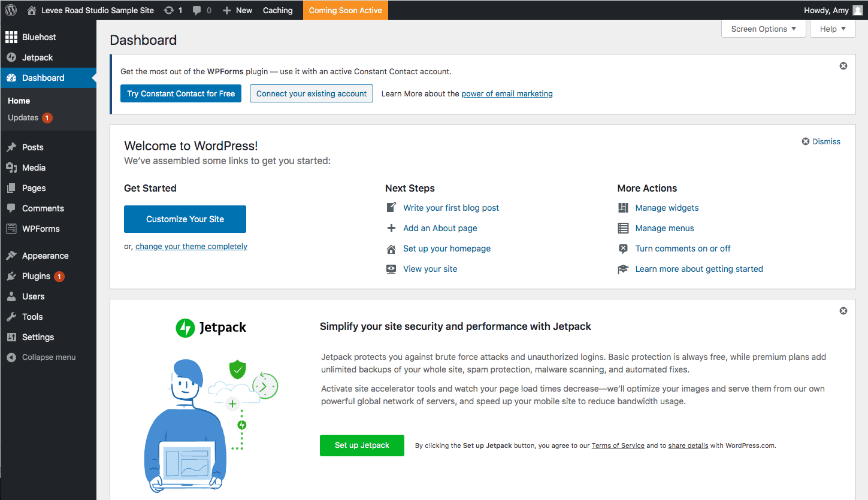Click the Dashboard gauge icon
This screenshot has height=500, width=868.
tap(11, 78)
